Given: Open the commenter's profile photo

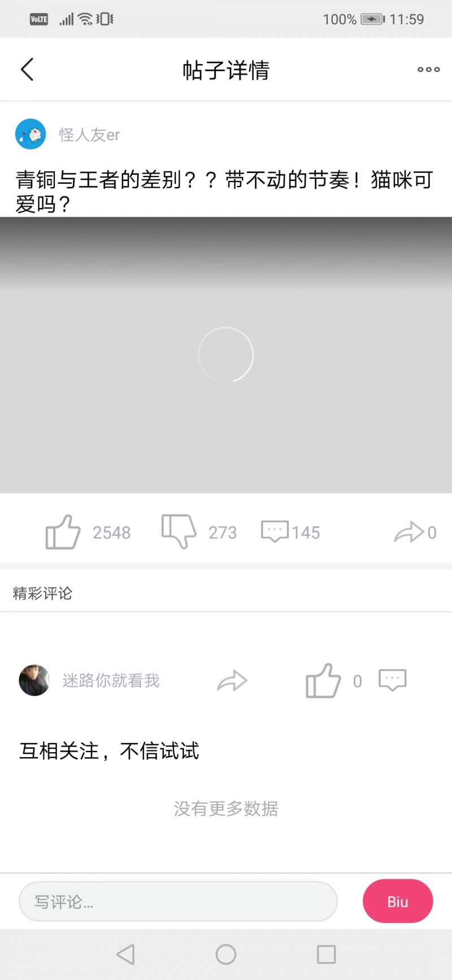Looking at the screenshot, I should [x=34, y=680].
